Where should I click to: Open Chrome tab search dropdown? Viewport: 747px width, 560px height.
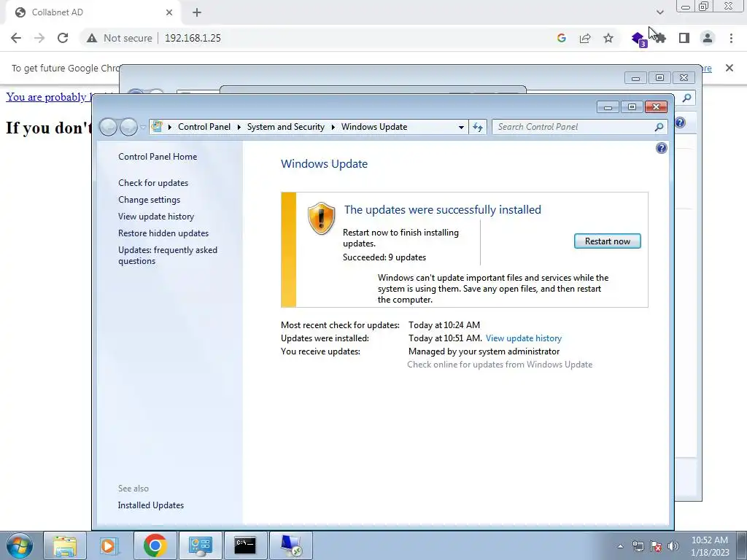[x=659, y=12]
